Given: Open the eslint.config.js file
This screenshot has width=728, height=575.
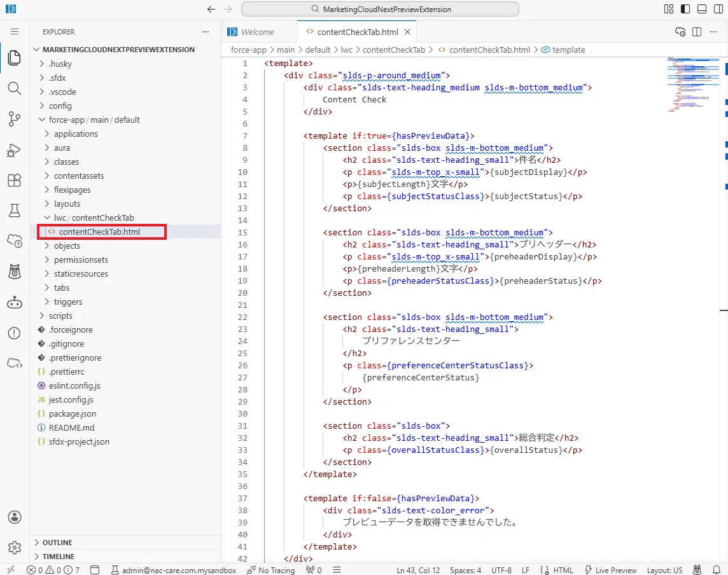Looking at the screenshot, I should tap(125, 385).
